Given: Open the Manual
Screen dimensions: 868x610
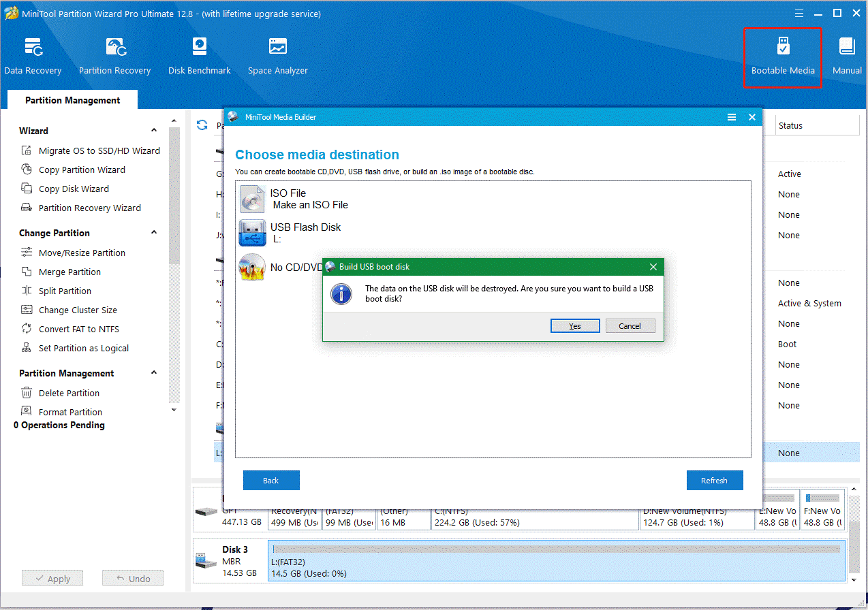Looking at the screenshot, I should [847, 54].
